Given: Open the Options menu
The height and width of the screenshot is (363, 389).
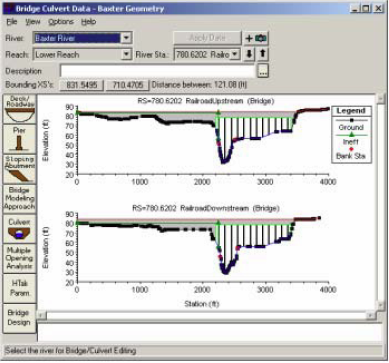Looking at the screenshot, I should (x=61, y=22).
